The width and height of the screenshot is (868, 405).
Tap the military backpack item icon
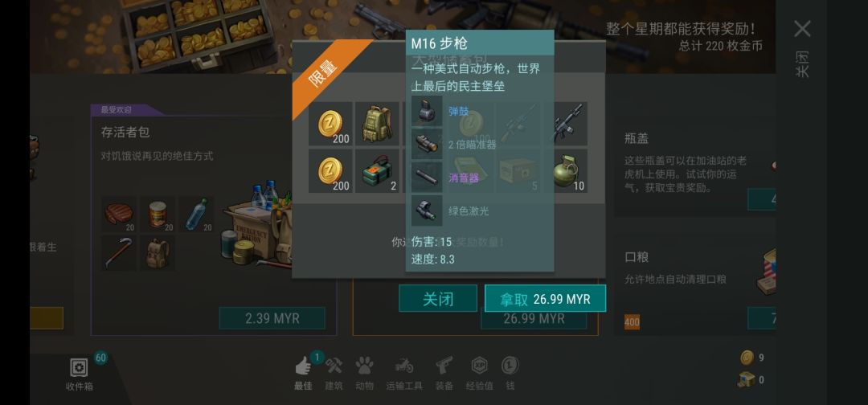[x=377, y=124]
